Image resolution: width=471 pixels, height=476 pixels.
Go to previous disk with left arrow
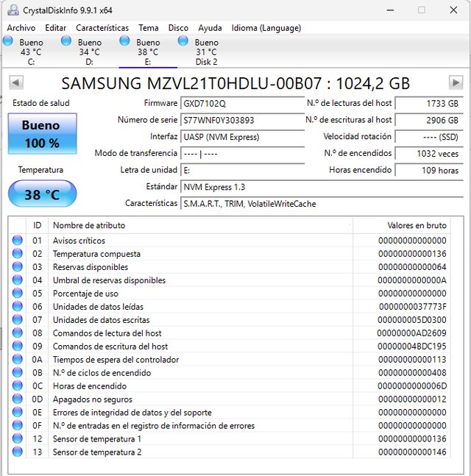coord(16,82)
